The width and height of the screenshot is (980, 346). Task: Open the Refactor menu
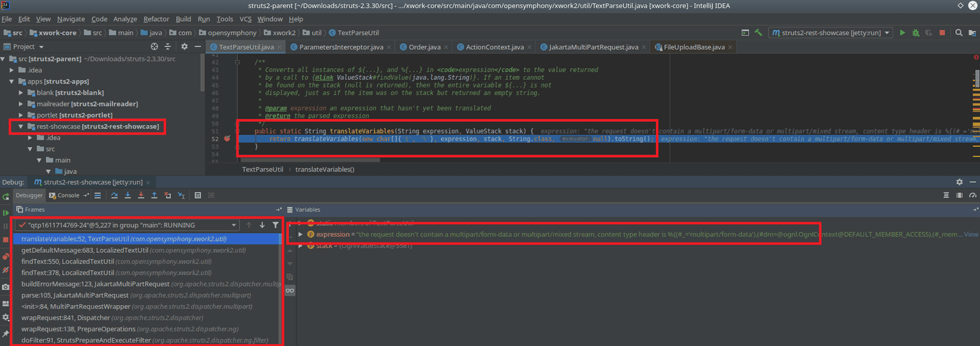coord(156,19)
